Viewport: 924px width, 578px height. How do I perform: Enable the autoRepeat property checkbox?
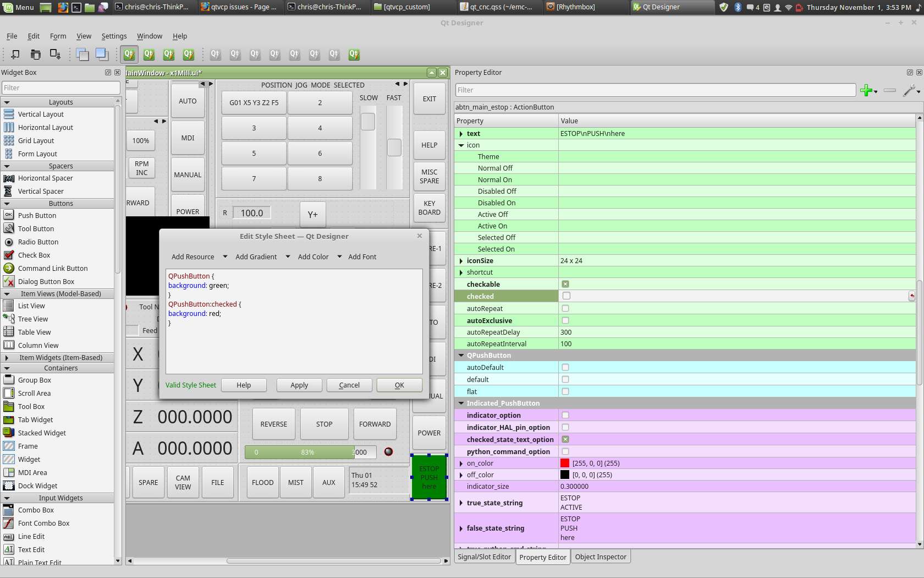pos(565,308)
